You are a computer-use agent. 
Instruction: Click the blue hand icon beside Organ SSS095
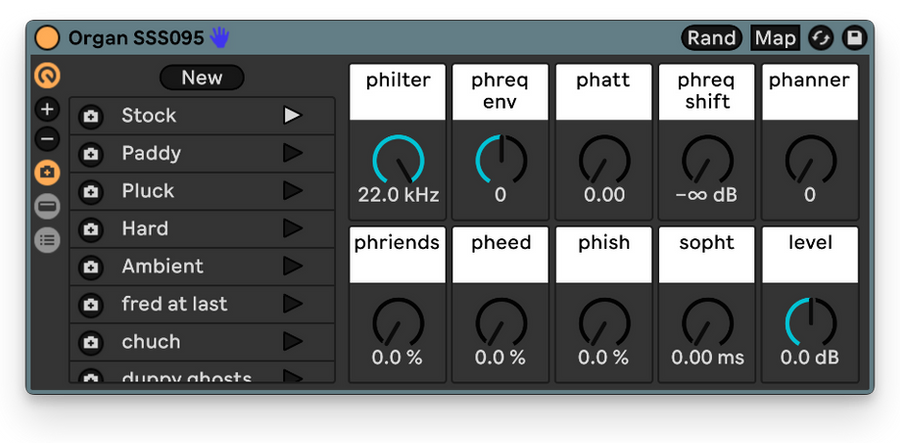click(219, 37)
